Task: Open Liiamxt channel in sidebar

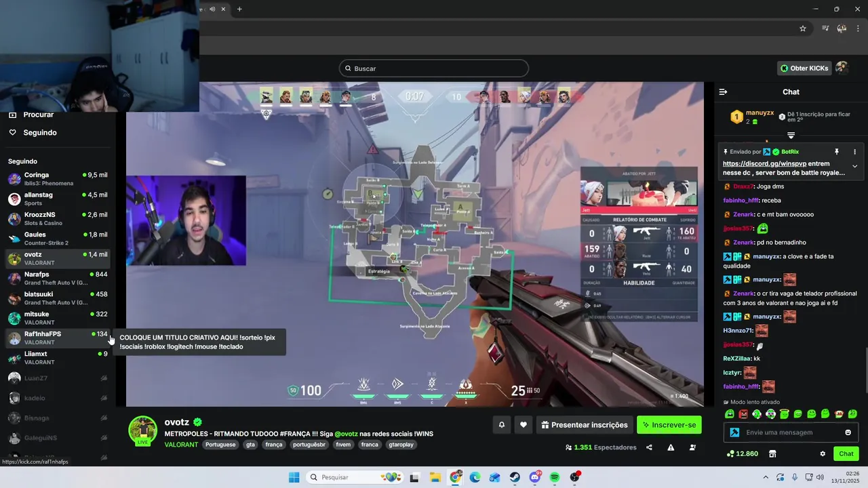Action: [58, 358]
